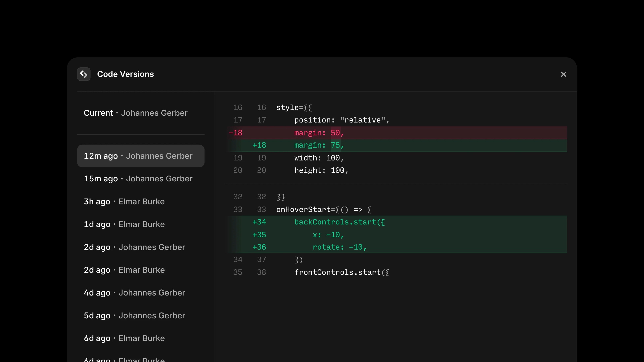The image size is (644, 362).
Task: Click the line 'height: 100,'
Action: (x=321, y=170)
